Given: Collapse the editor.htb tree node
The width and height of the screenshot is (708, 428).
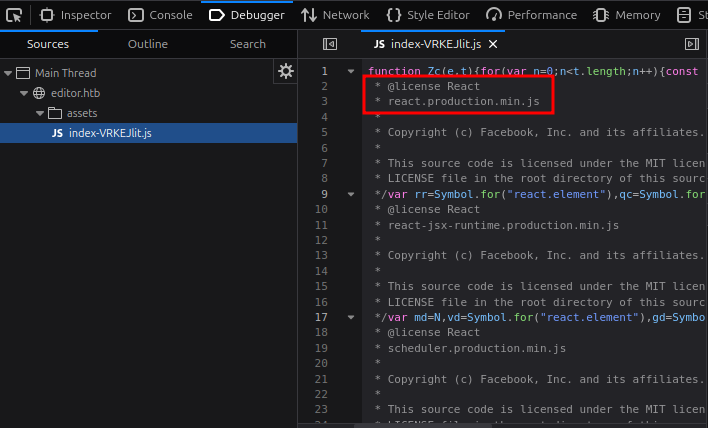Looking at the screenshot, I should point(24,93).
